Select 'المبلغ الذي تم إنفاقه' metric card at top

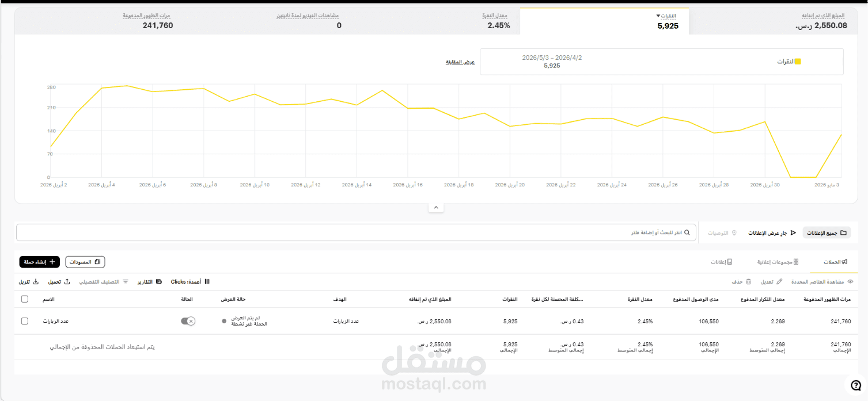(x=775, y=21)
